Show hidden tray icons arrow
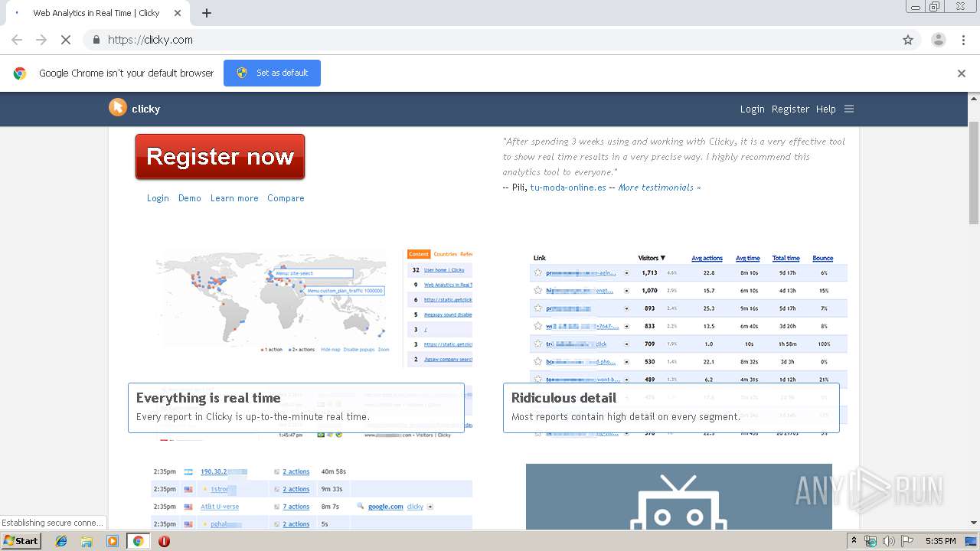The height and width of the screenshot is (551, 980). pyautogui.click(x=854, y=541)
